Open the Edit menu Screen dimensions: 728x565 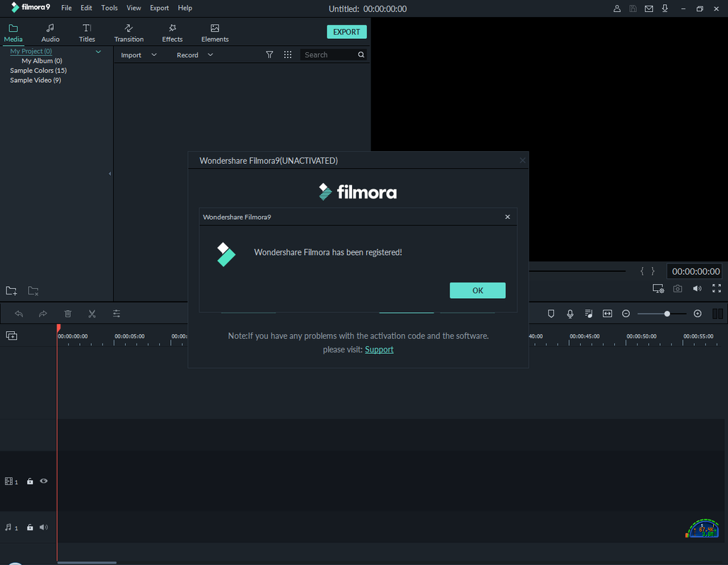(86, 8)
